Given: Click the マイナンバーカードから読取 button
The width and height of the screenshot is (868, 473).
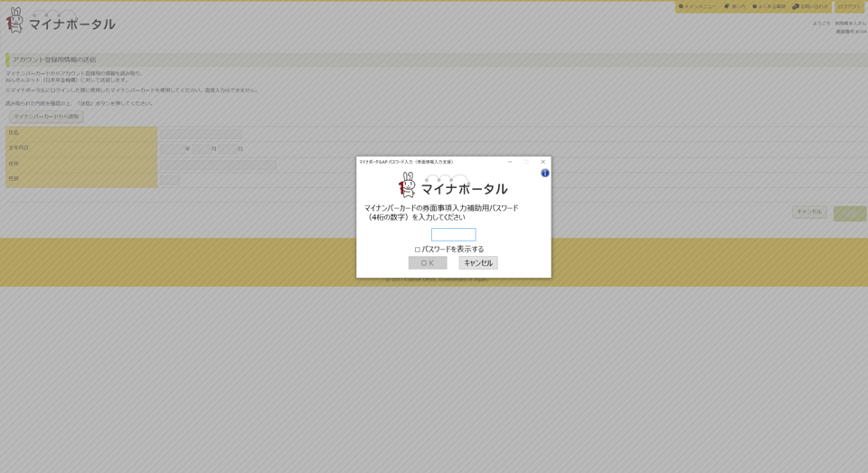Looking at the screenshot, I should pos(46,117).
